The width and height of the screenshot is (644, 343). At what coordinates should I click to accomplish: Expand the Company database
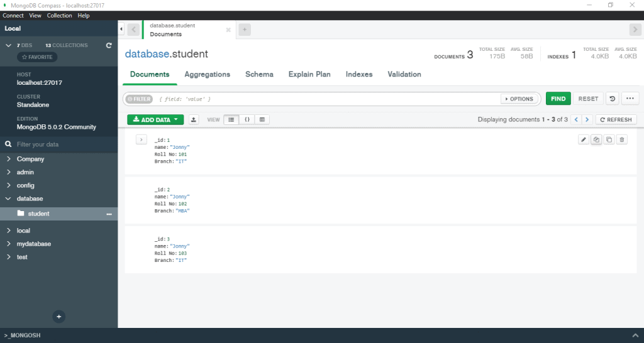[x=8, y=159]
